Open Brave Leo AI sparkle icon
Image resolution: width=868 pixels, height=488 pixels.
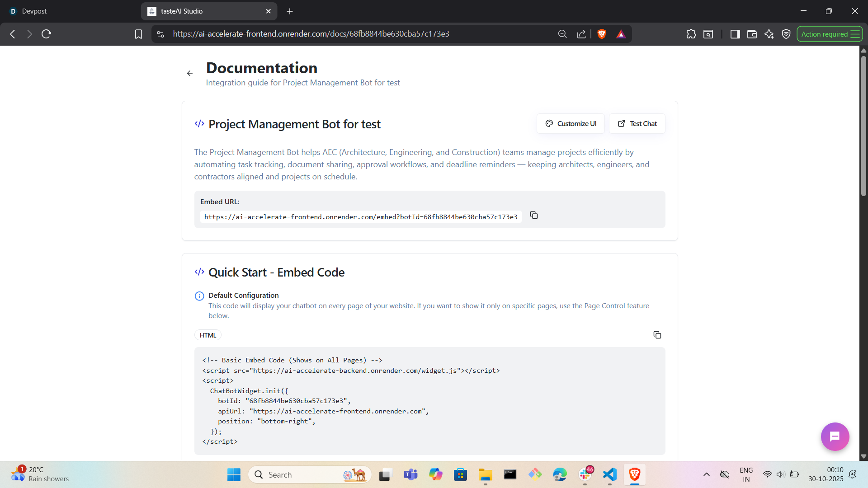coord(769,34)
